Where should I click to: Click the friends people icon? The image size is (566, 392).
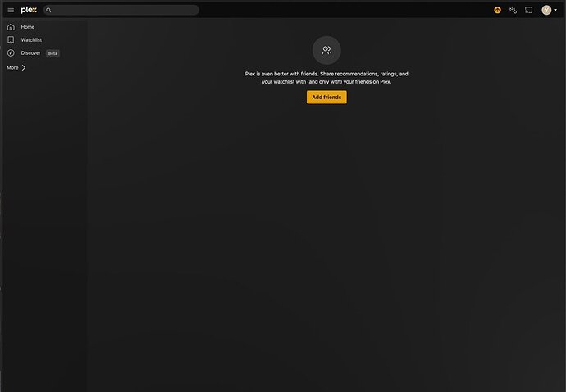point(326,50)
